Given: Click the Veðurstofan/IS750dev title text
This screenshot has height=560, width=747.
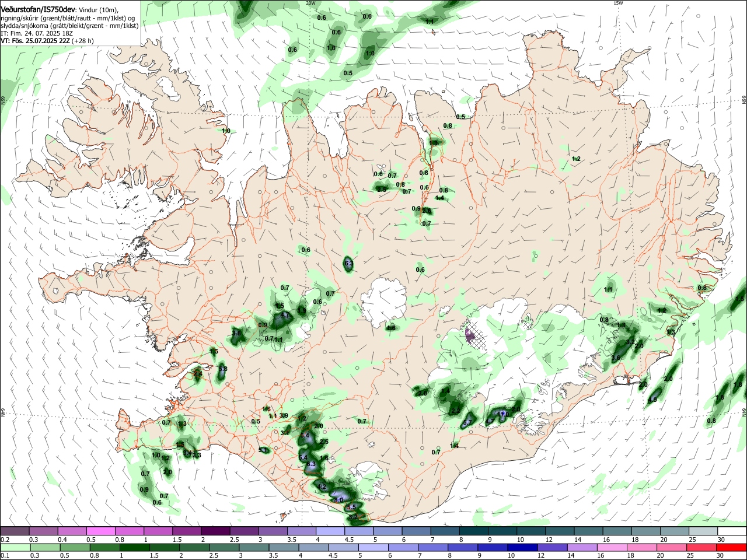Looking at the screenshot, I should [x=38, y=10].
